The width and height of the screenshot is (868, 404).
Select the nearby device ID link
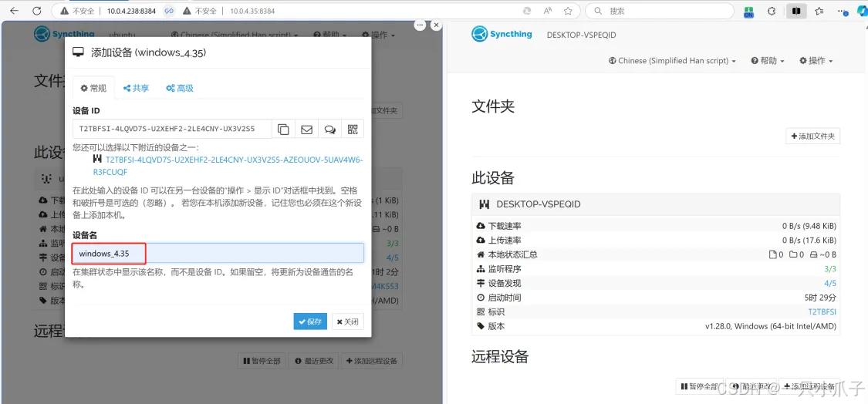coord(228,166)
